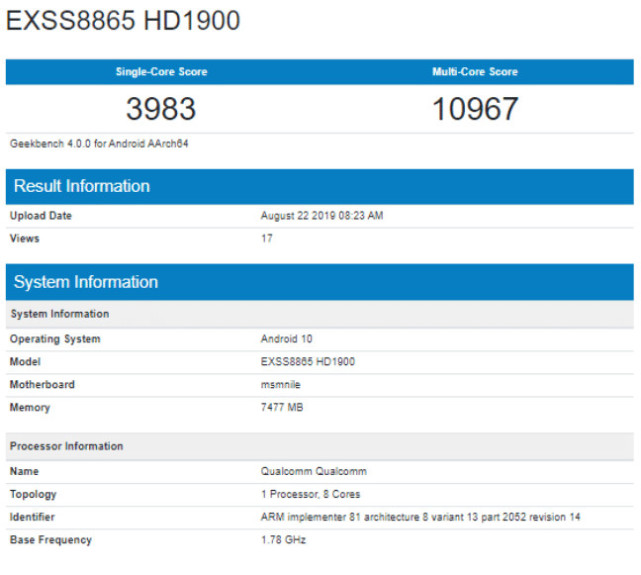The height and width of the screenshot is (575, 641).
Task: Click the Geekbench 4.0.0 for Android AArch64 text
Action: 99,144
